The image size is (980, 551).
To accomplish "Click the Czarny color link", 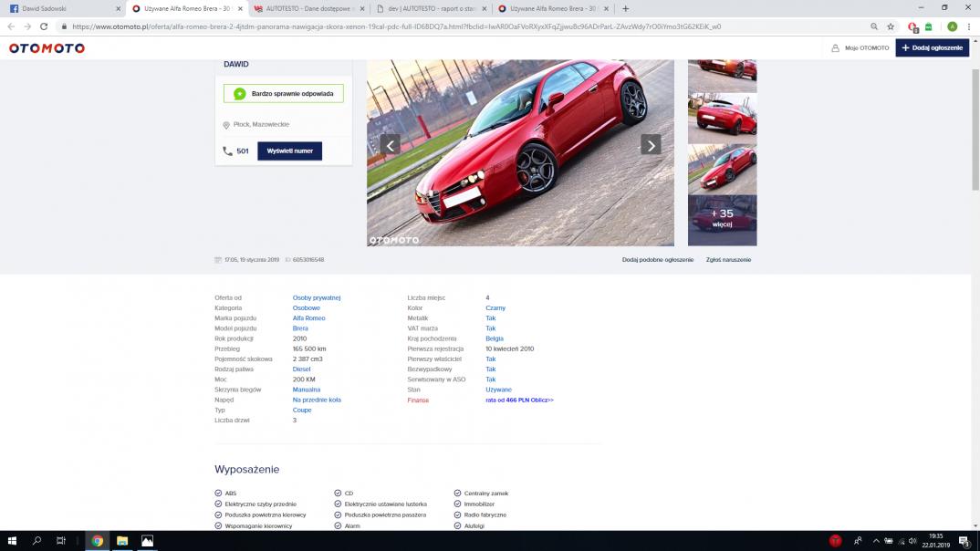I will (x=495, y=308).
